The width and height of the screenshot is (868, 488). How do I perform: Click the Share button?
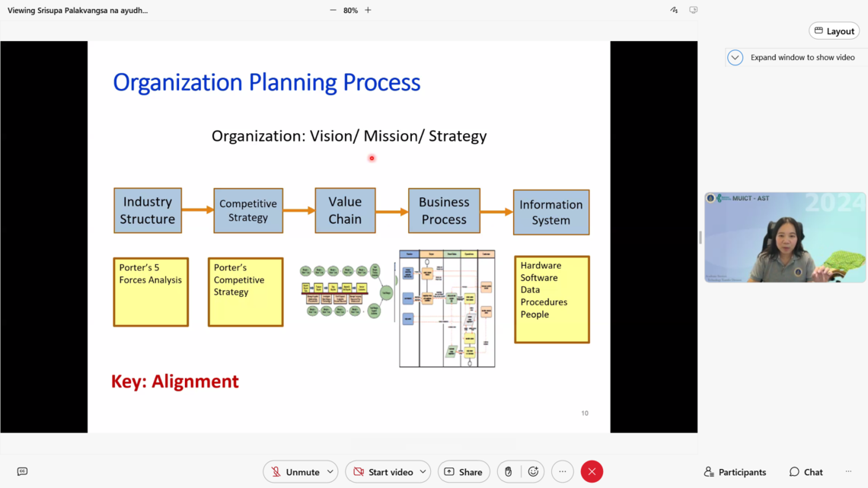(463, 472)
